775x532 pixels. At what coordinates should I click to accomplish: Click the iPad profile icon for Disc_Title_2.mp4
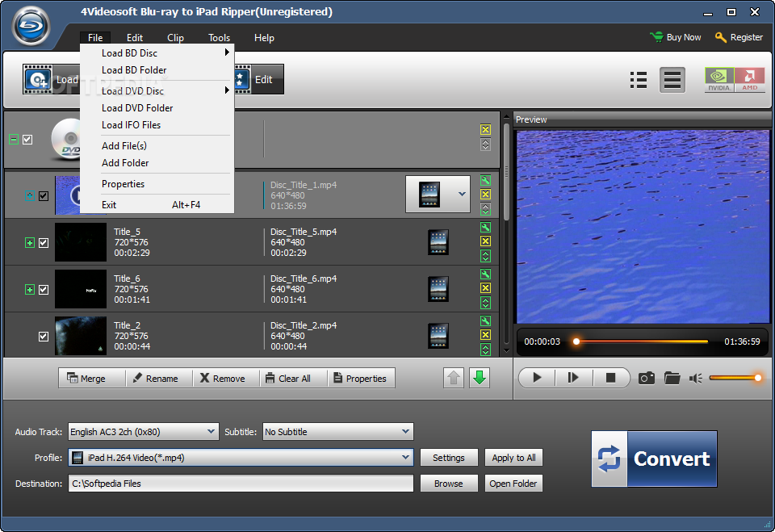pyautogui.click(x=438, y=336)
